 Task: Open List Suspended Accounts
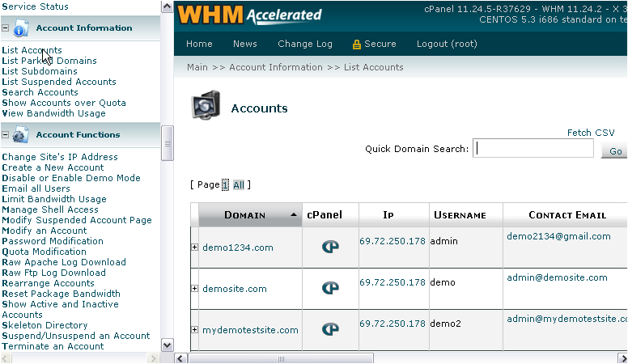pyautogui.click(x=59, y=82)
